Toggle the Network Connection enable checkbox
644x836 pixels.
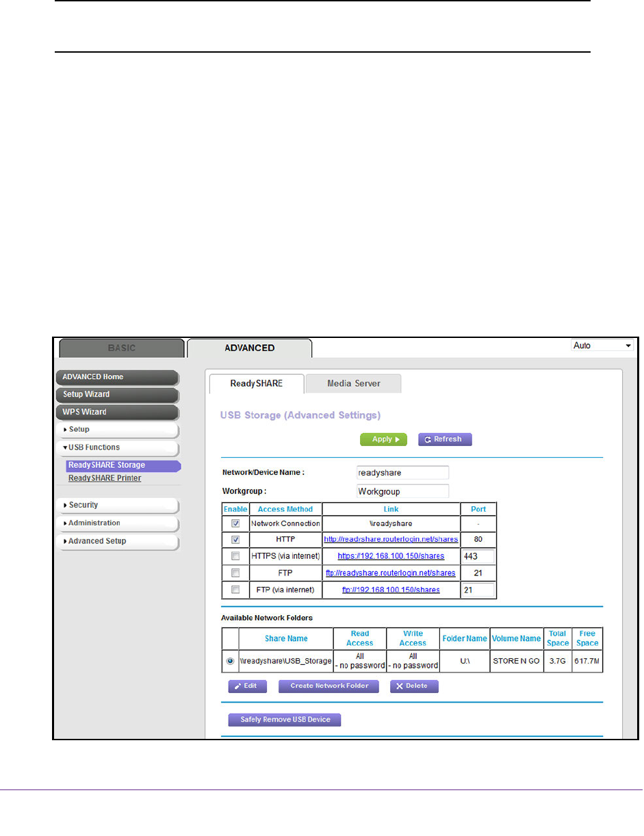tap(235, 523)
